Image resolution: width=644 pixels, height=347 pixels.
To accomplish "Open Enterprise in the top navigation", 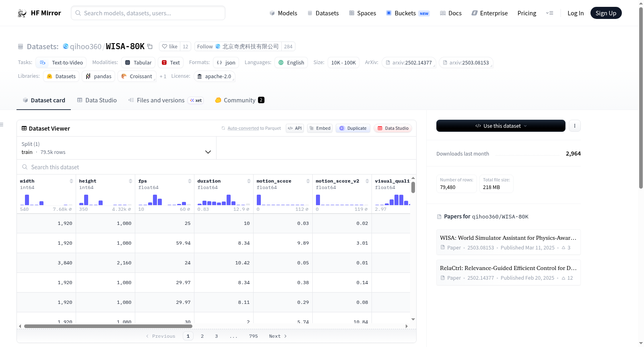I will coord(489,13).
